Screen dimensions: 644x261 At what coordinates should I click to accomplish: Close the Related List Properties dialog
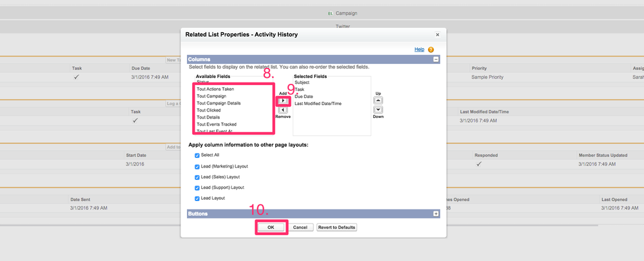coord(437,35)
